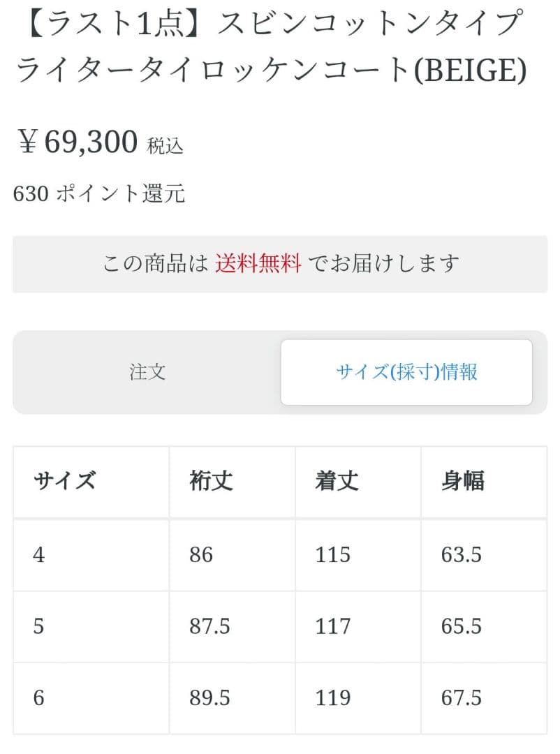Click the free shipping banner area
The width and height of the screenshot is (560, 754).
pyautogui.click(x=280, y=264)
